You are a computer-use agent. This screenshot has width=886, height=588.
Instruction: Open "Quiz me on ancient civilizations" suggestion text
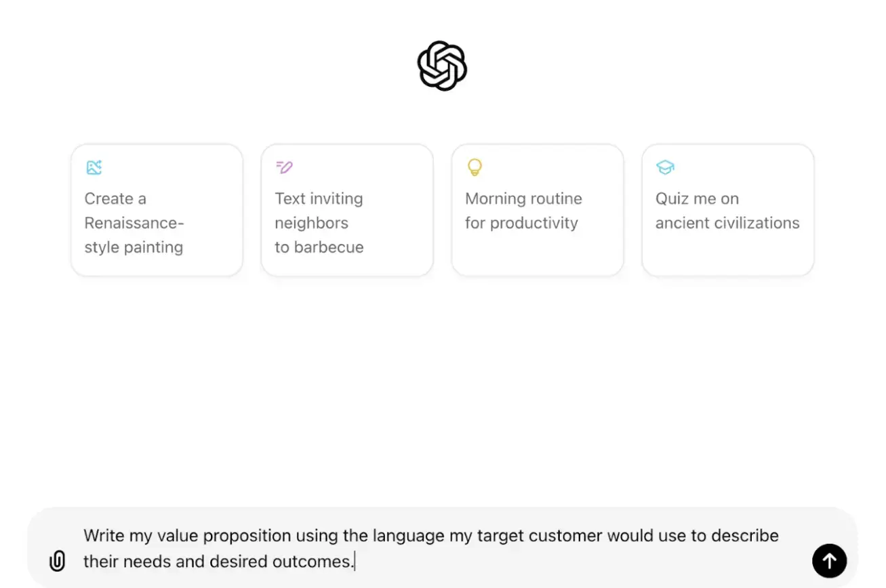coord(727,211)
